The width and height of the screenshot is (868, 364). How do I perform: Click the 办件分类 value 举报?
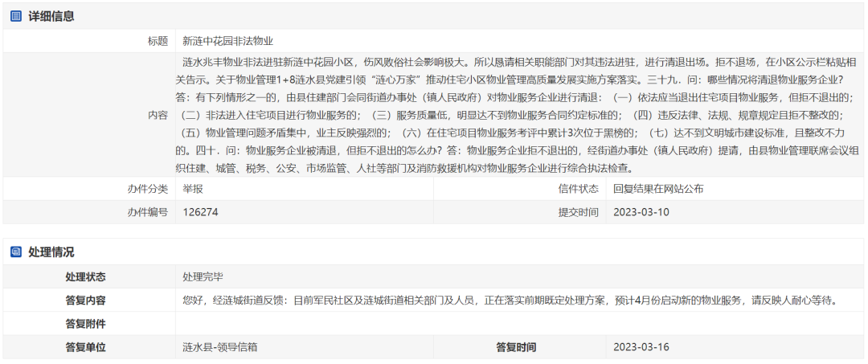[193, 189]
